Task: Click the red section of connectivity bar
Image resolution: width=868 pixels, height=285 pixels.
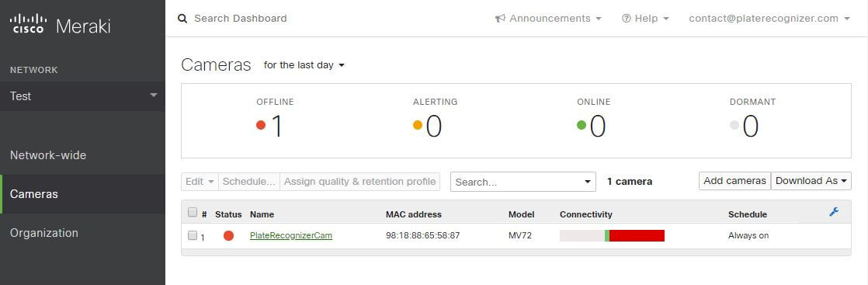Action: coord(637,236)
